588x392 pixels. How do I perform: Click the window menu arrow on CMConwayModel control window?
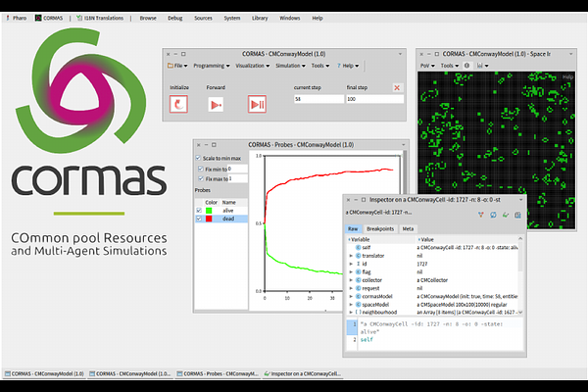click(x=400, y=54)
